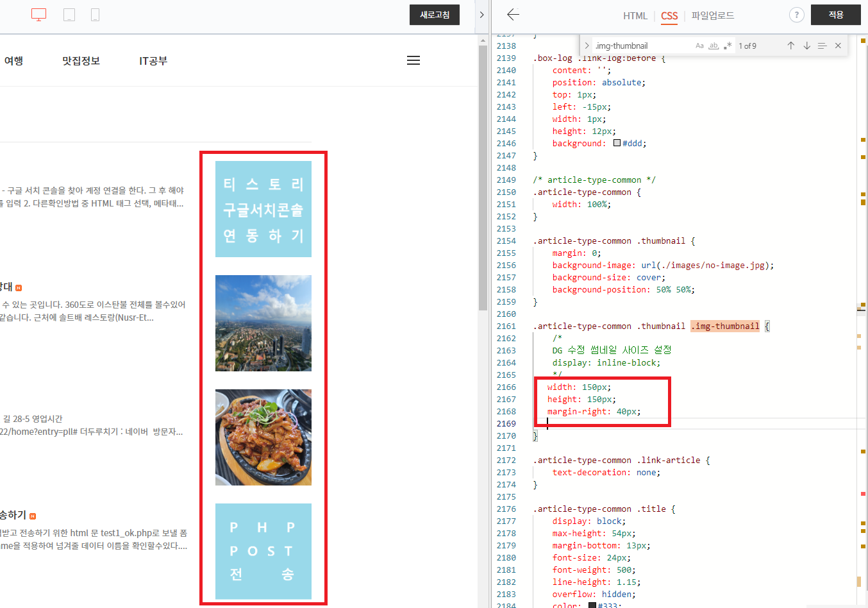Viewport: 868px width, 608px height.
Task: Click the 'position: absolute;' line
Action: coord(599,83)
